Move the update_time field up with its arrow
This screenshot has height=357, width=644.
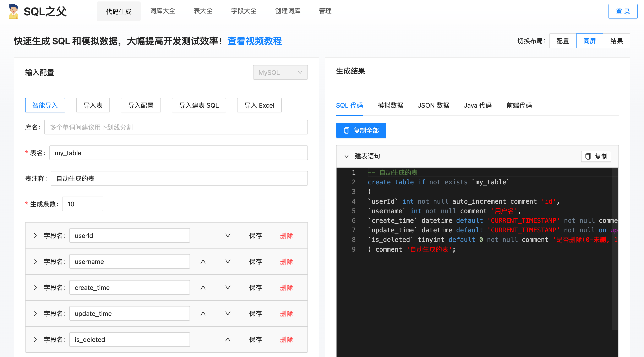click(x=203, y=314)
